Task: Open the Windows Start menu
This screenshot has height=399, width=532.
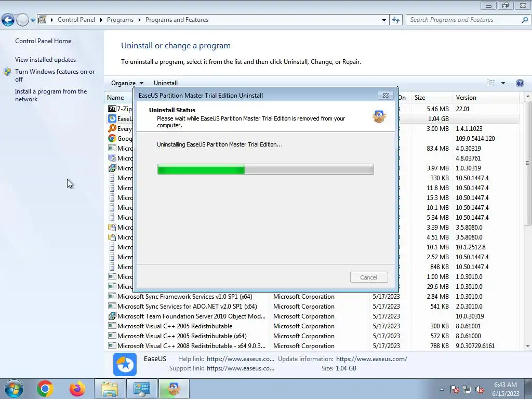Action: (x=14, y=389)
